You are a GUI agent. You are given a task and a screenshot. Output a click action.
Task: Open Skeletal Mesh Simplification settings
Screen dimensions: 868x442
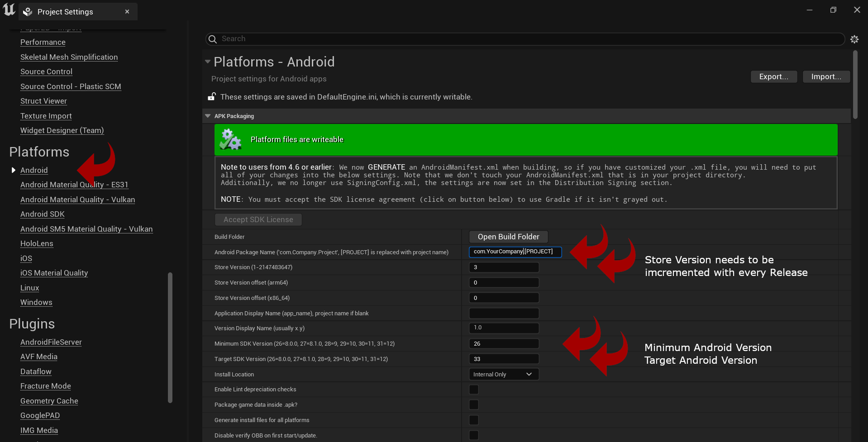coord(69,57)
